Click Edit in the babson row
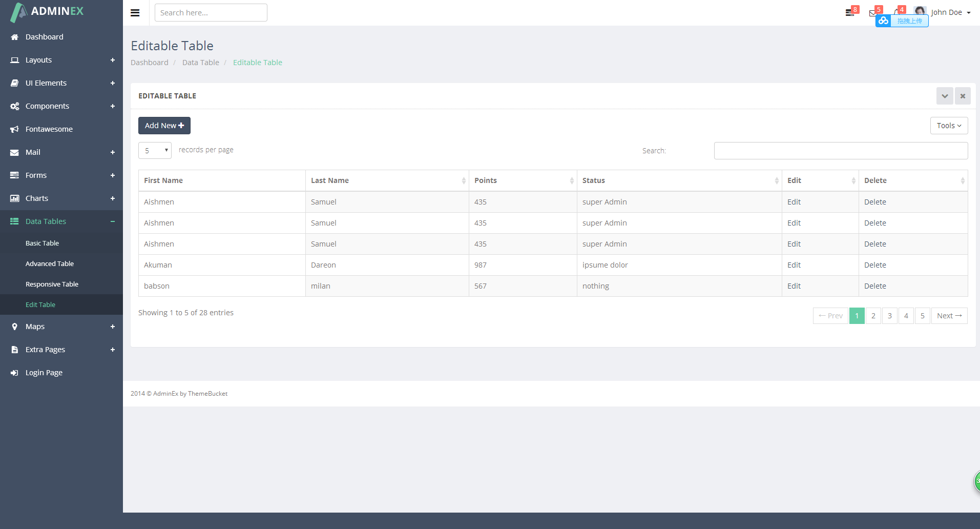This screenshot has width=980, height=529. [x=794, y=286]
